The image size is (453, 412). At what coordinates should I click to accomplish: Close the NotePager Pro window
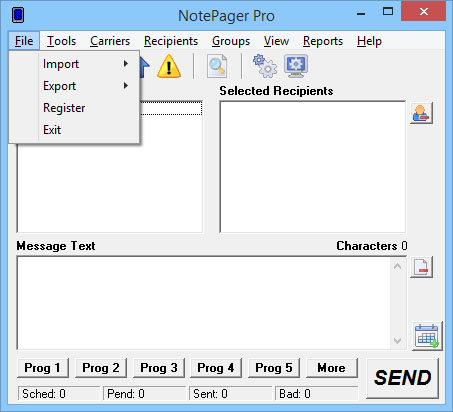tap(424, 11)
